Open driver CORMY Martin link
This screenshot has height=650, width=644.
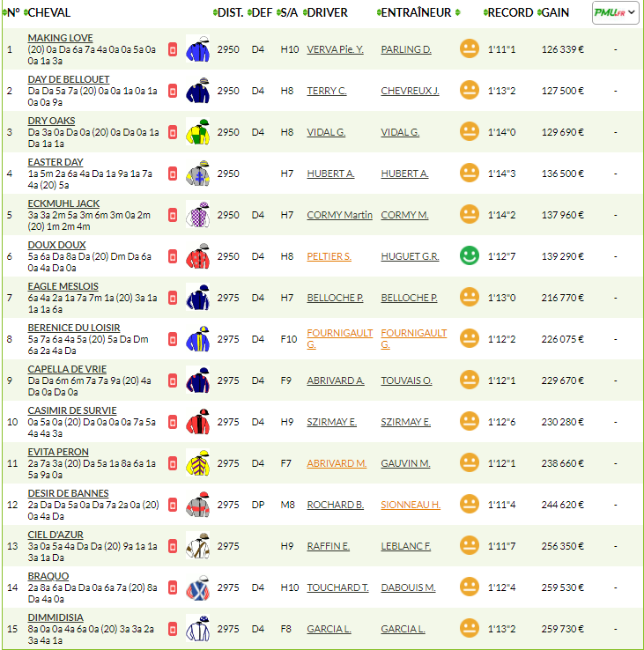click(340, 215)
